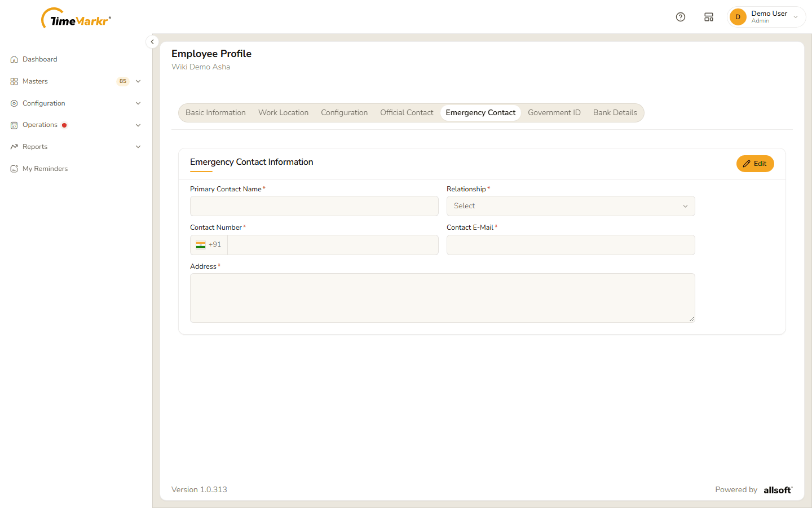Expand the Operations menu chevron

point(138,125)
